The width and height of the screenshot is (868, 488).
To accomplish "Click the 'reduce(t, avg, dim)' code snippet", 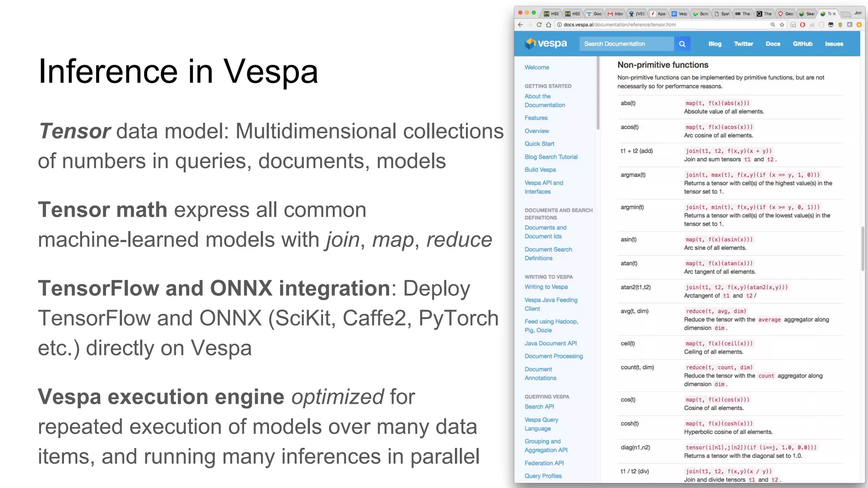I will [716, 311].
